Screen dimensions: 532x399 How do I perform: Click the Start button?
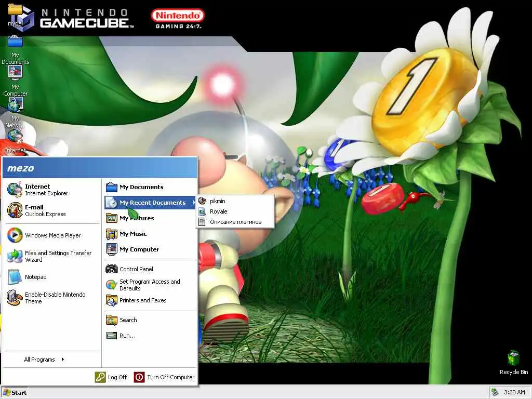pos(14,393)
